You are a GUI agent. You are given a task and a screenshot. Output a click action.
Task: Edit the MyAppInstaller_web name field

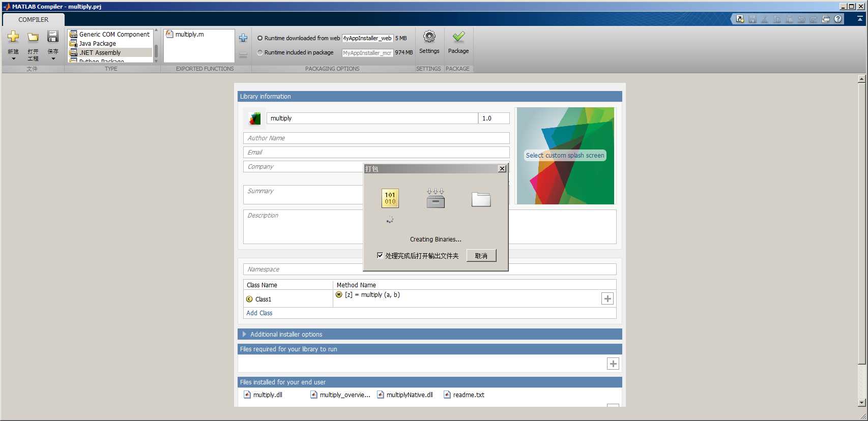[367, 38]
